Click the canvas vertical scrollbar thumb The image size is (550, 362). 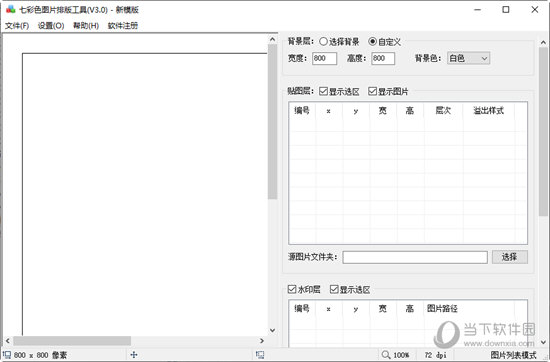pos(273,122)
